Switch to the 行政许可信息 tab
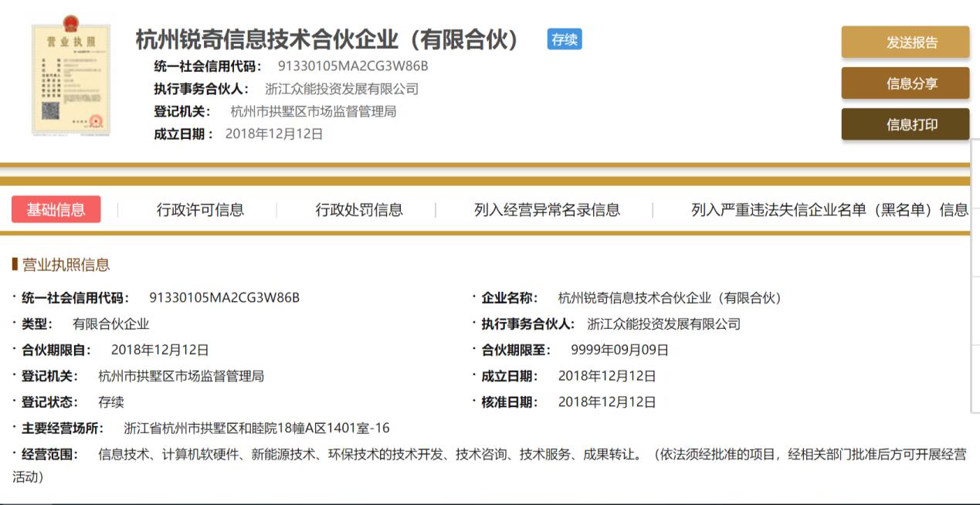This screenshot has width=980, height=505. click(x=200, y=209)
